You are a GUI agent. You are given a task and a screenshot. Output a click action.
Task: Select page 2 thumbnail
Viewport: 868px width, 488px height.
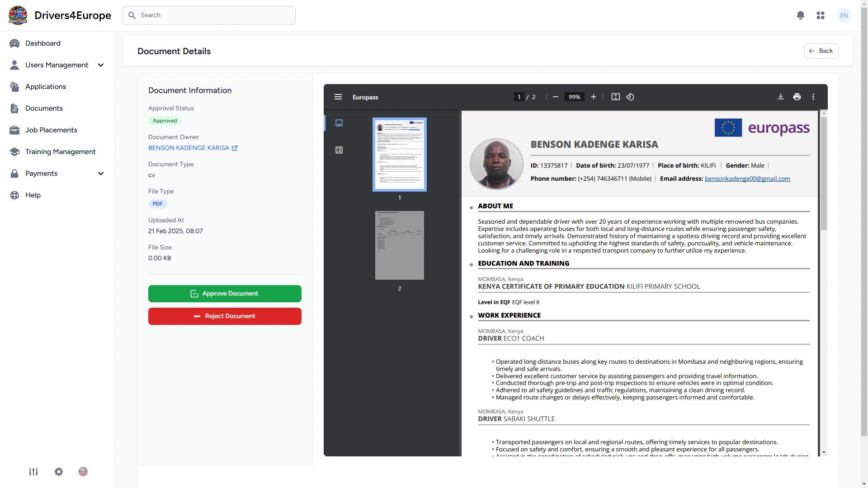pyautogui.click(x=400, y=245)
